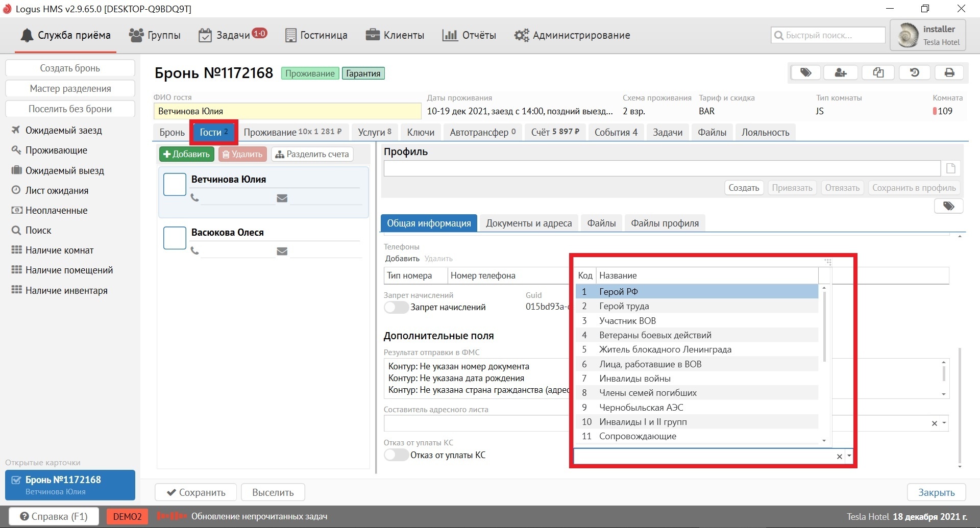The width and height of the screenshot is (980, 528).
Task: Click the copy booking icon
Action: click(x=878, y=72)
